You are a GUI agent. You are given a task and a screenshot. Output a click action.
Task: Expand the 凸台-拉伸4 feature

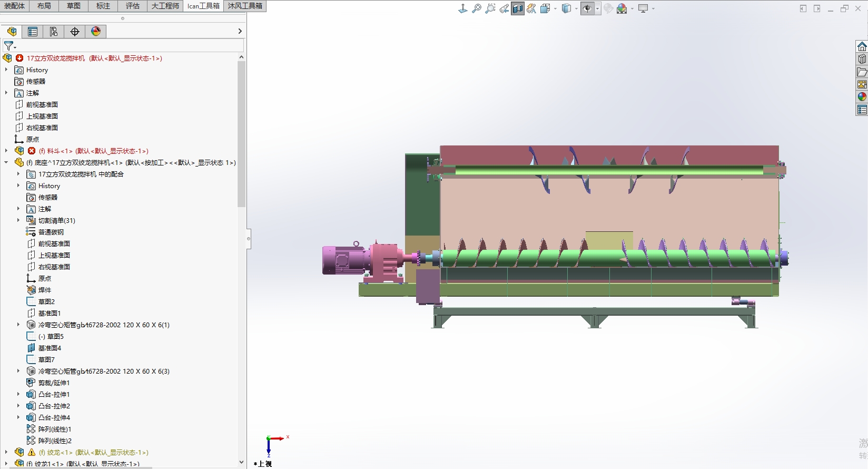point(18,417)
